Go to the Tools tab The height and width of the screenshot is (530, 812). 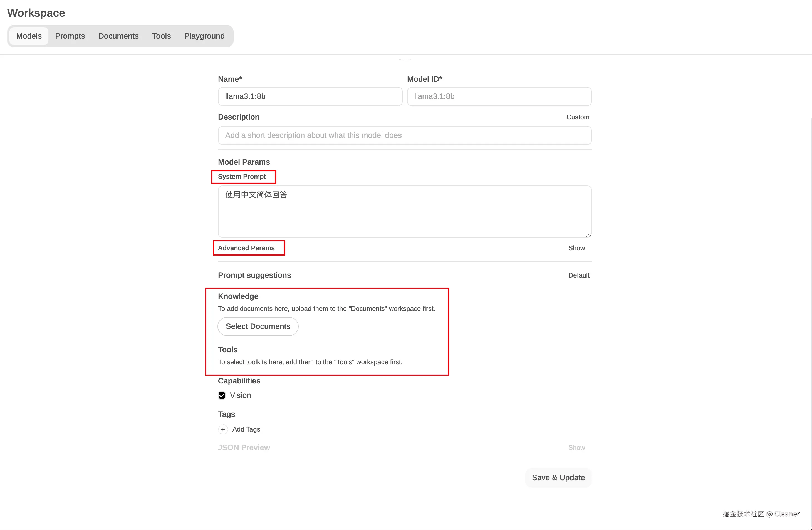[161, 36]
